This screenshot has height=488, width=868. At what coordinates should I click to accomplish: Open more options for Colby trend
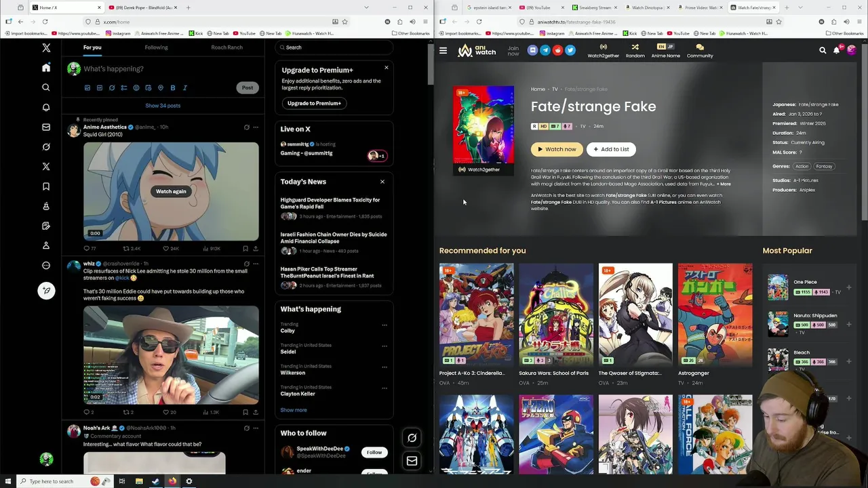coord(384,325)
